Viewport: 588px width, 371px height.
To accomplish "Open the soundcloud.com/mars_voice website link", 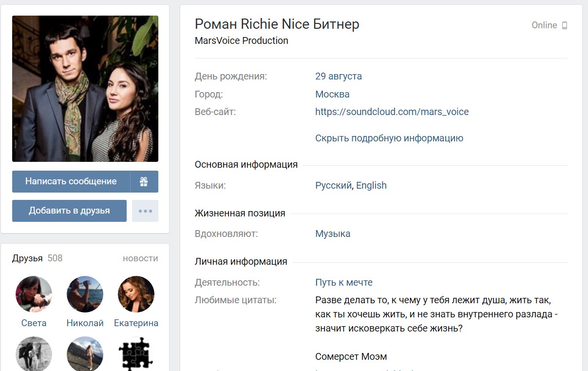I will [x=392, y=112].
